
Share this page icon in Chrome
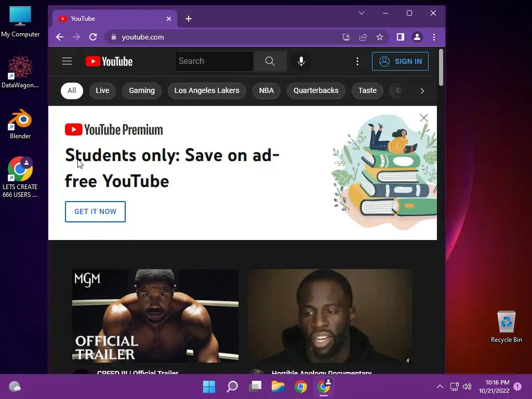pos(363,37)
